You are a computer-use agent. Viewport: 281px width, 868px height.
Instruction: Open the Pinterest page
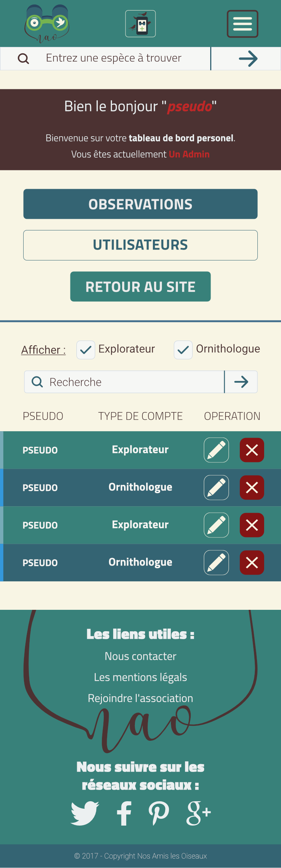[159, 813]
